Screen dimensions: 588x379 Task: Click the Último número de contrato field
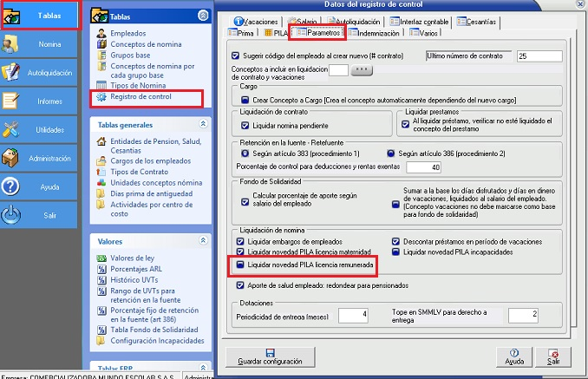(538, 56)
